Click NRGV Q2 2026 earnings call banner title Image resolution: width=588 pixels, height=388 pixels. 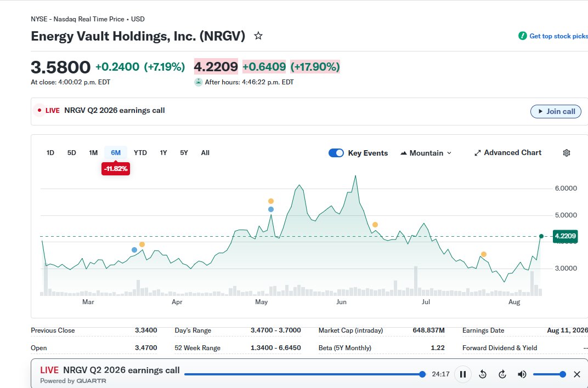pyautogui.click(x=115, y=111)
